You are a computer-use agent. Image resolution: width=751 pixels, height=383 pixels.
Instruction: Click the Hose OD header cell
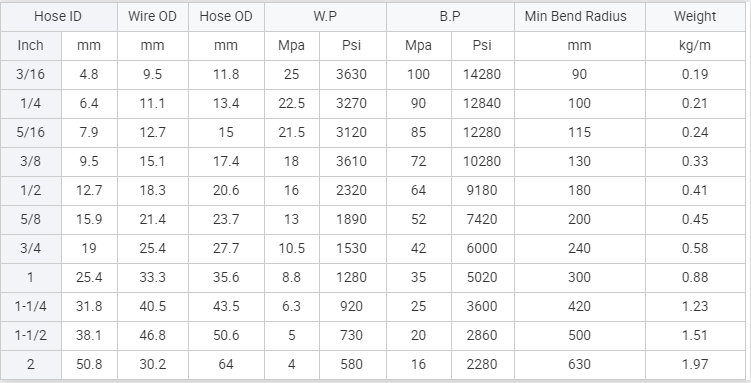(x=226, y=17)
